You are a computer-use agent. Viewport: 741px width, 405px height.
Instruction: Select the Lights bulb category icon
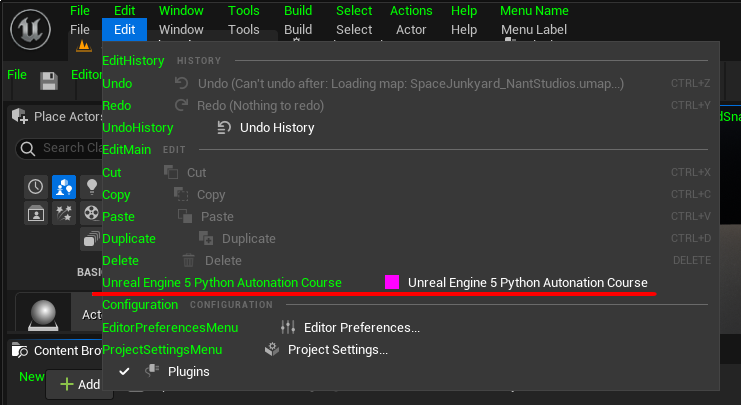(92, 187)
